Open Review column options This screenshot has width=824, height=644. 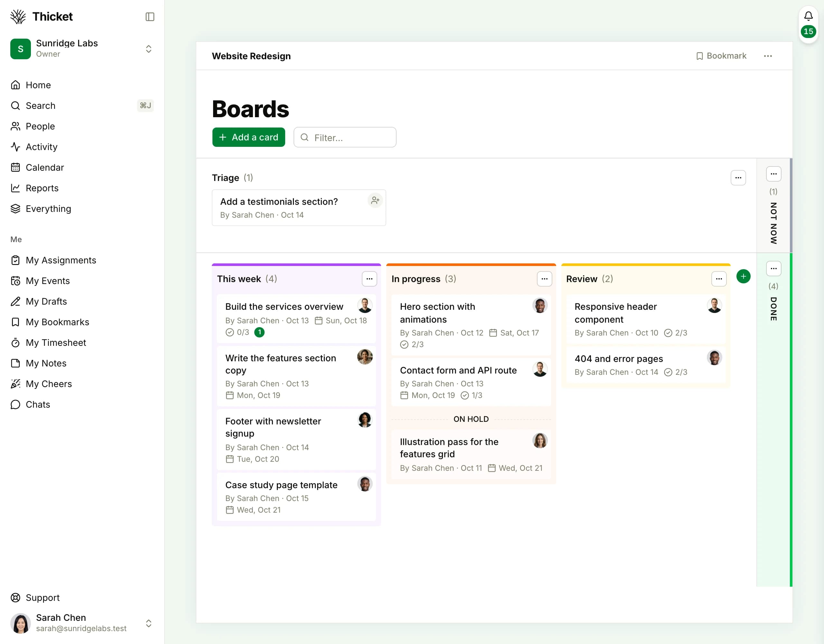(x=719, y=279)
